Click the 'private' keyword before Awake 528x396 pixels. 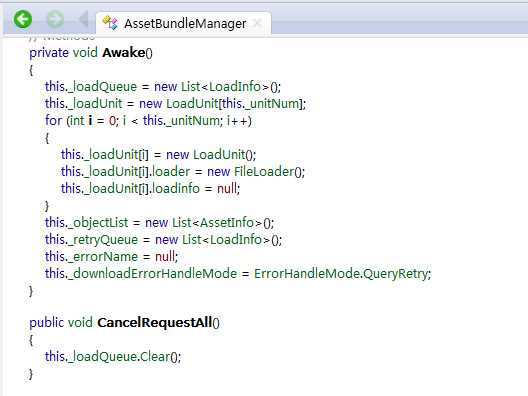click(x=49, y=53)
